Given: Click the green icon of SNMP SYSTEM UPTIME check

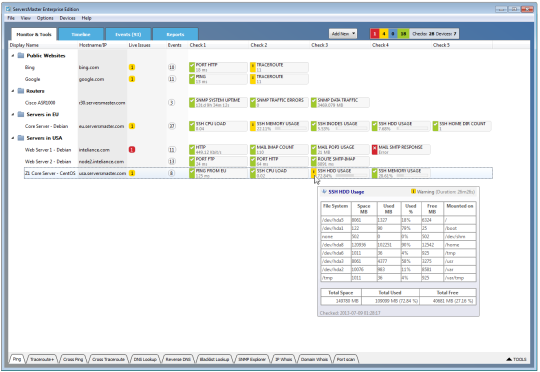Looking at the screenshot, I should (x=192, y=102).
